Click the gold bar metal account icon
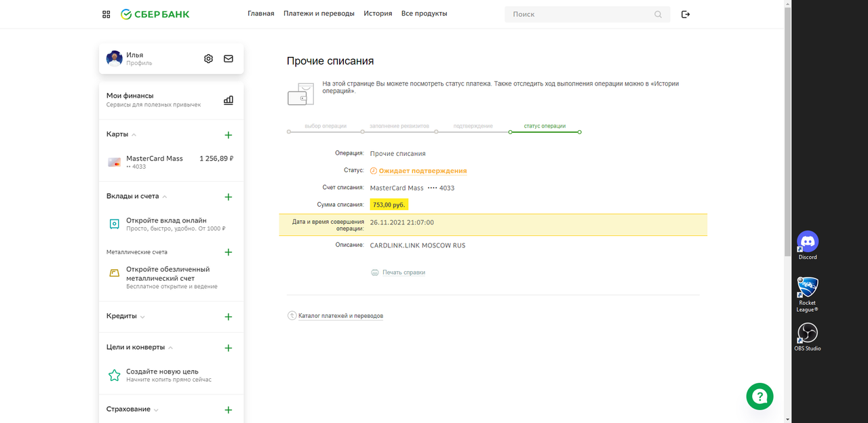The height and width of the screenshot is (423, 868). click(115, 273)
